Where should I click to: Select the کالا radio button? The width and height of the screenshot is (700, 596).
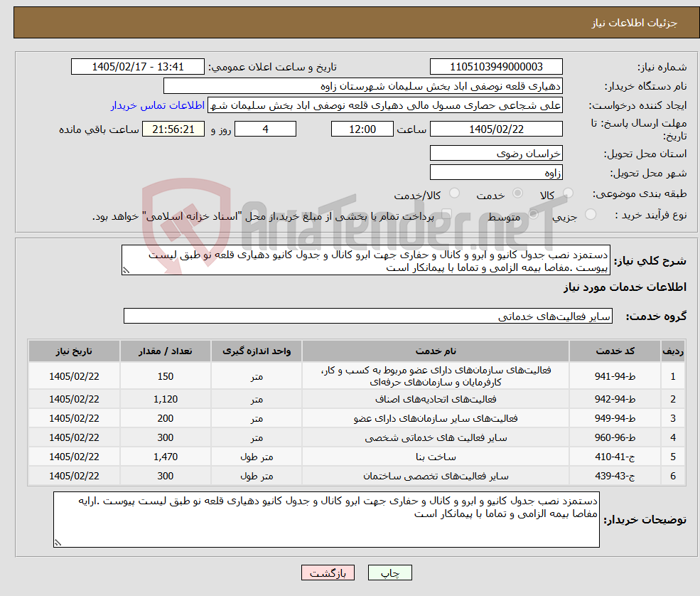coord(568,193)
